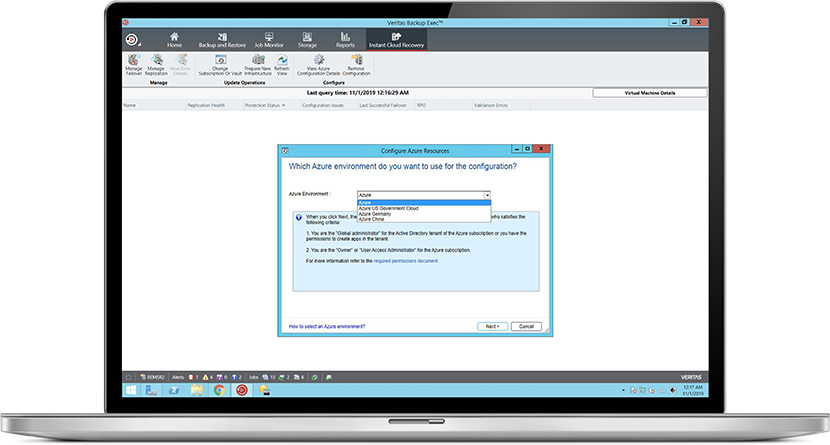Click the Veritas logo in status bar
The image size is (830, 445).
(691, 377)
